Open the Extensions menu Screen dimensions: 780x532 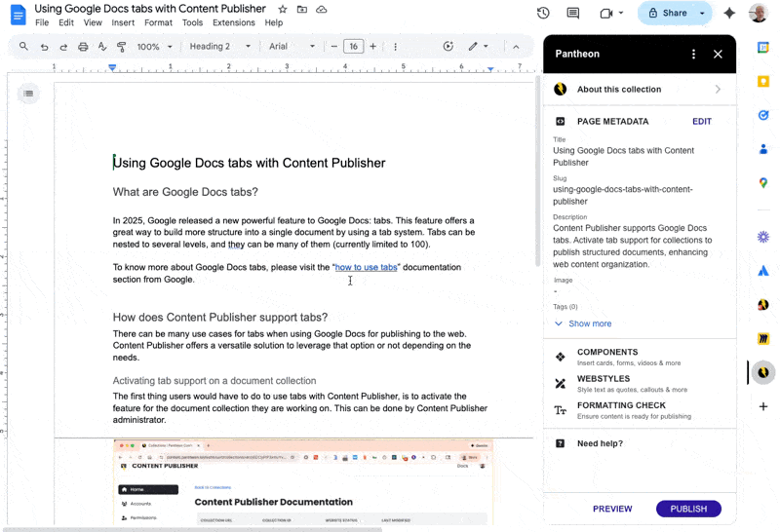[x=233, y=22]
